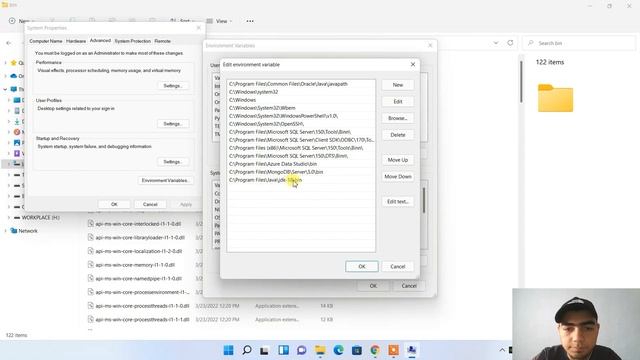Open Widgets from the taskbar

283,350
